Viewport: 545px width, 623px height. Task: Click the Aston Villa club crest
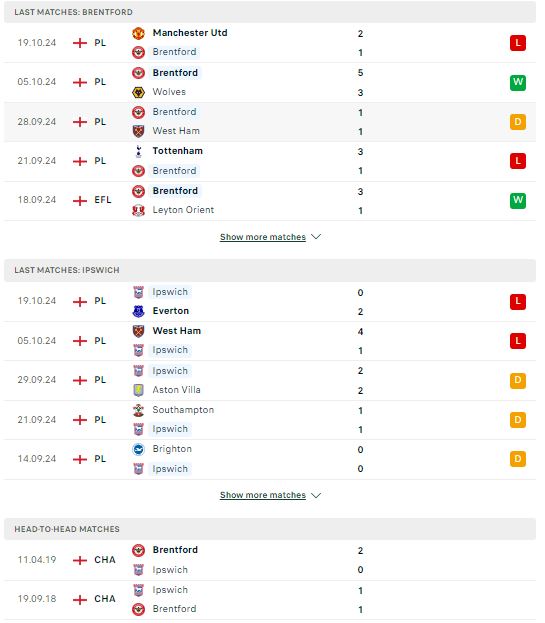click(x=138, y=391)
